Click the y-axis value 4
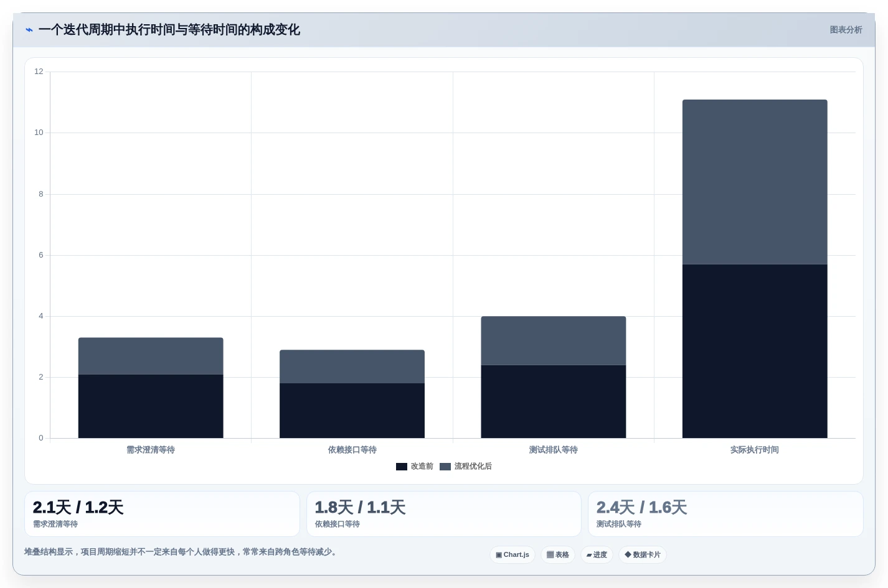Viewport: 888px width, 588px height. pyautogui.click(x=41, y=316)
